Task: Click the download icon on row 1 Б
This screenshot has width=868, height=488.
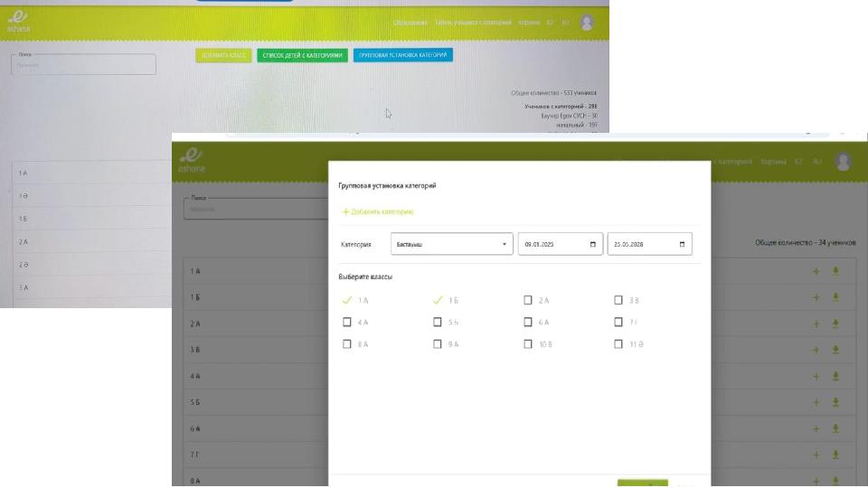Action: pos(835,297)
